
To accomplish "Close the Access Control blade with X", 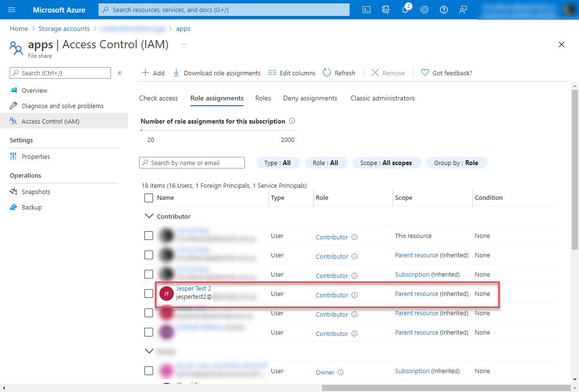I will point(561,44).
